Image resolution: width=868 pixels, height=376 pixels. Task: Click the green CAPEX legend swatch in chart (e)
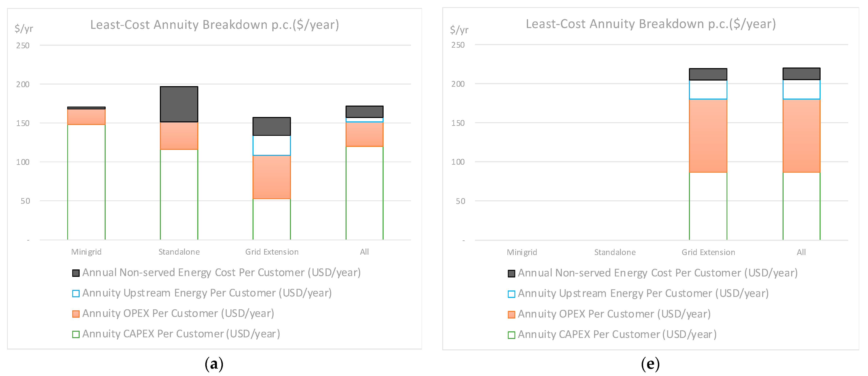coord(511,335)
